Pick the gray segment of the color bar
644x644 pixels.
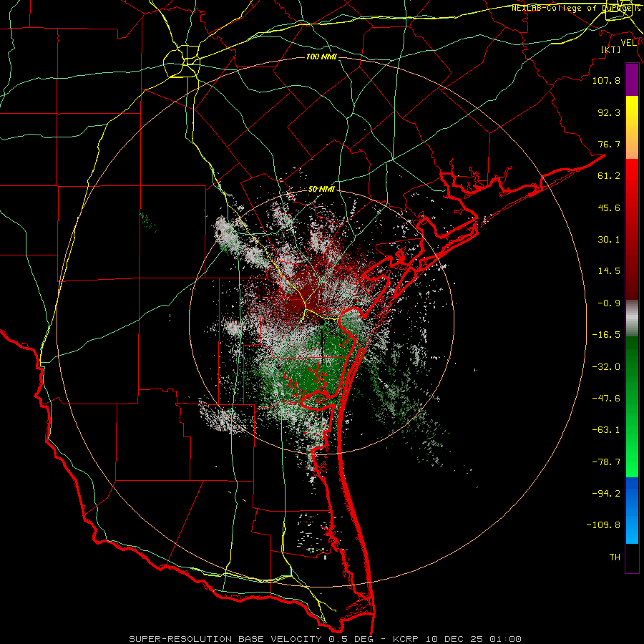[x=632, y=318]
